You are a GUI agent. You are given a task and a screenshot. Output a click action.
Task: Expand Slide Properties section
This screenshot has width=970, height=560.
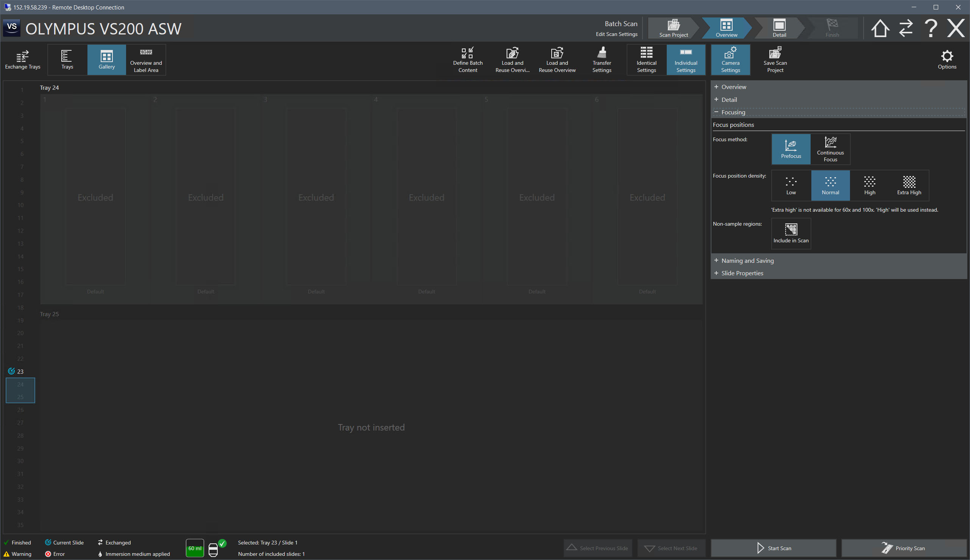[x=839, y=273]
